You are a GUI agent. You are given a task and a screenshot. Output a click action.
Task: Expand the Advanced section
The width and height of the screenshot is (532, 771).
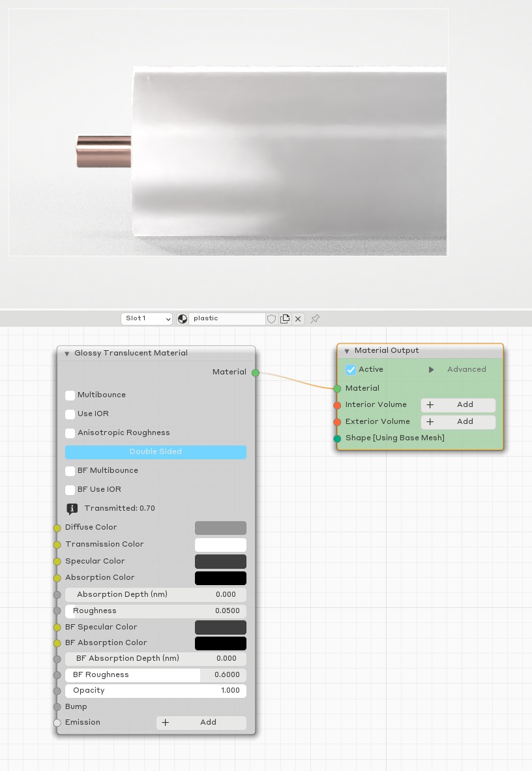pyautogui.click(x=431, y=370)
